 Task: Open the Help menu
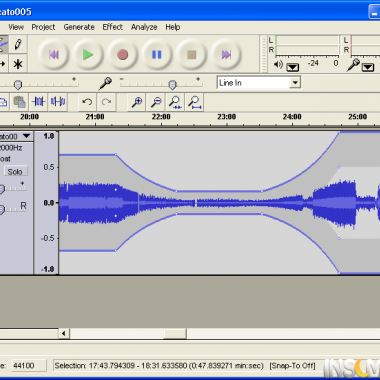[x=173, y=27]
